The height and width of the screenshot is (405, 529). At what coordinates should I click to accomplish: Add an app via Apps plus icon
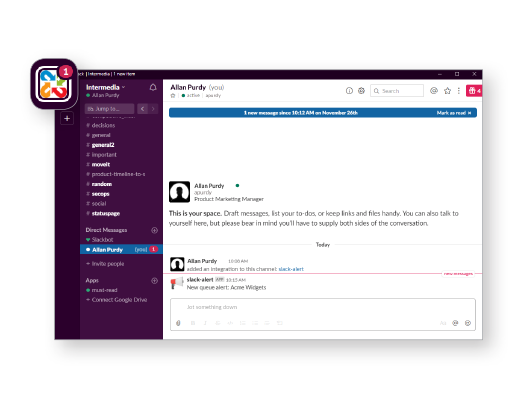pyautogui.click(x=155, y=280)
